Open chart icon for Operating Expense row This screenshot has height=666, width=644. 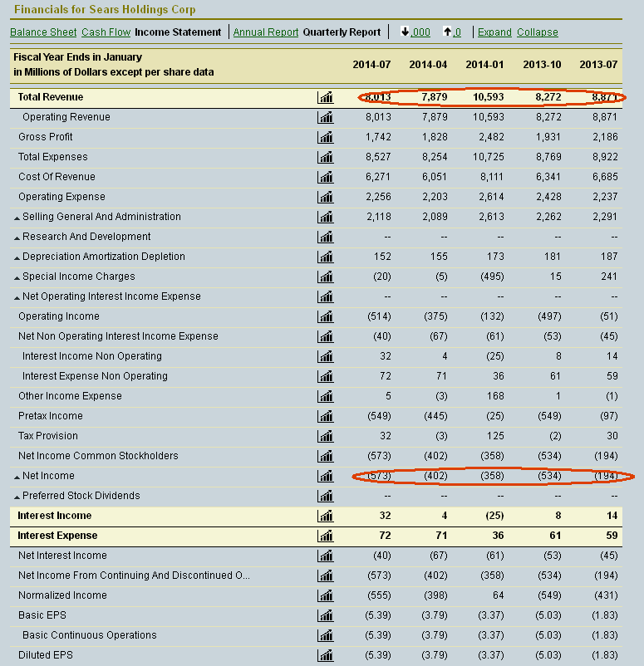coord(326,197)
